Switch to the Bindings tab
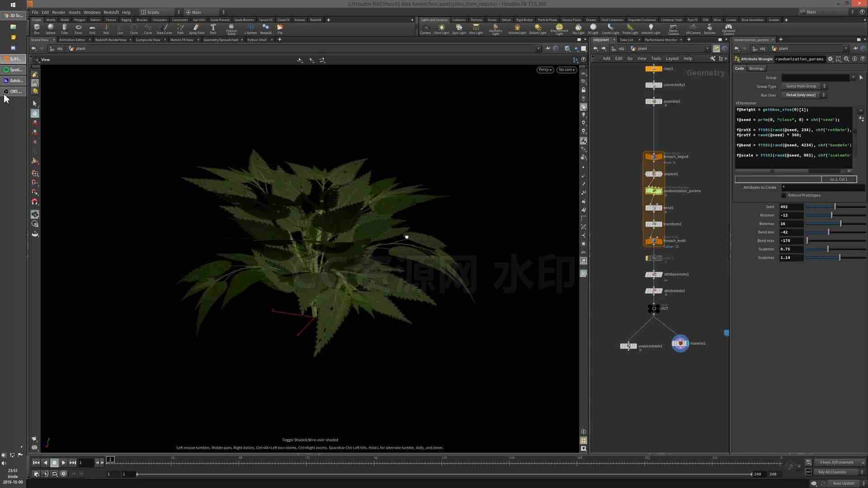 point(756,68)
